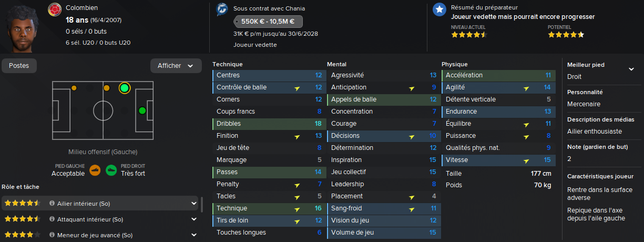The width and height of the screenshot is (644, 242).
Task: Select the orange central attacking position dot
Action: tap(106, 88)
